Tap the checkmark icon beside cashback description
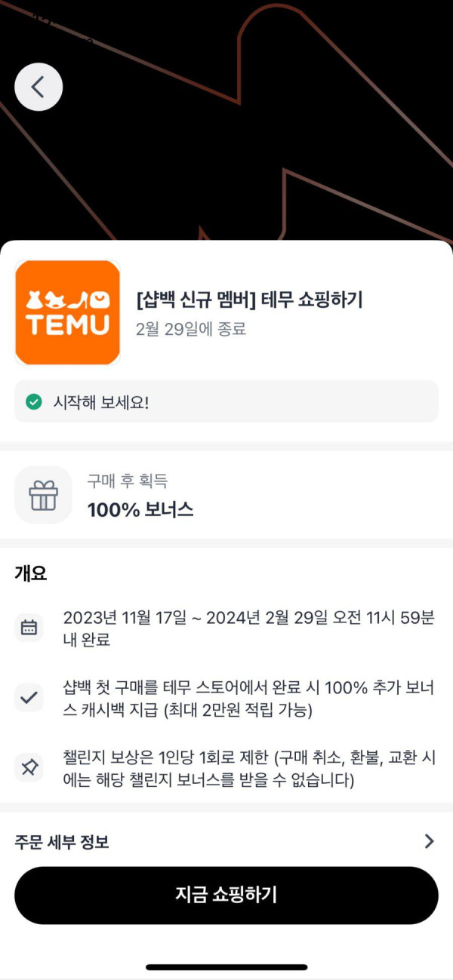This screenshot has height=980, width=453. tap(29, 698)
